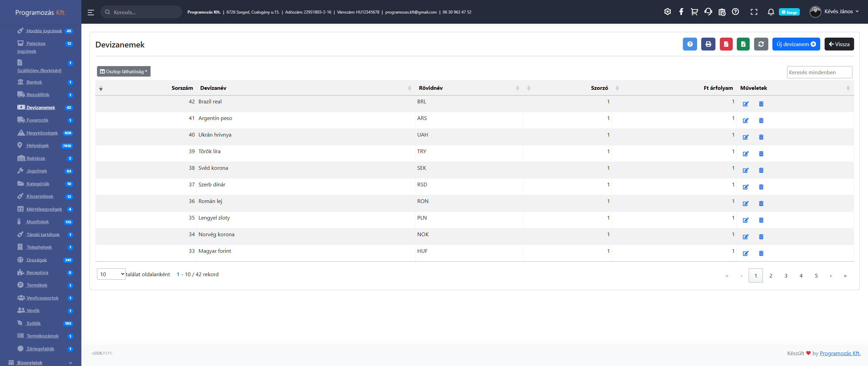Open results per page select box
Viewport: 868px width, 366px height.
tap(111, 274)
